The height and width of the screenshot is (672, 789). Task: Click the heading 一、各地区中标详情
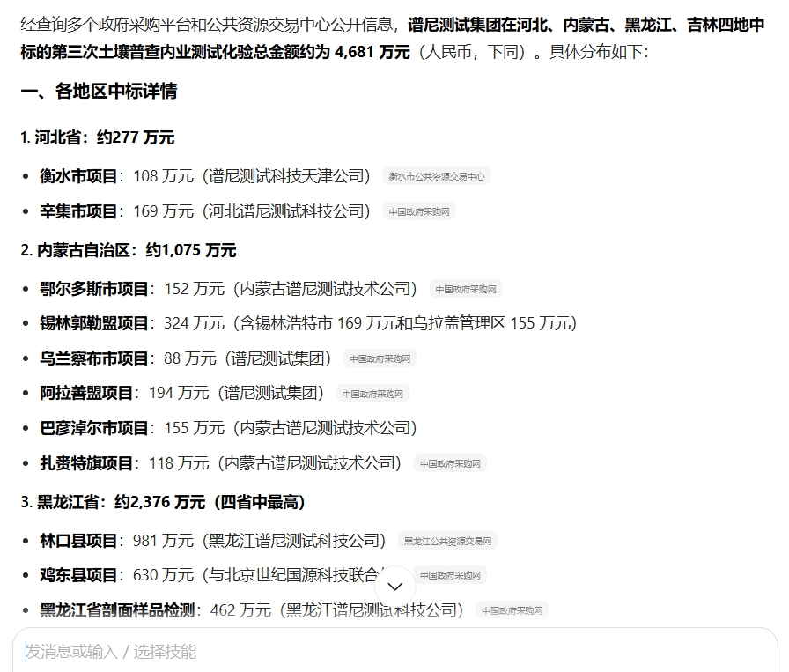pyautogui.click(x=100, y=91)
